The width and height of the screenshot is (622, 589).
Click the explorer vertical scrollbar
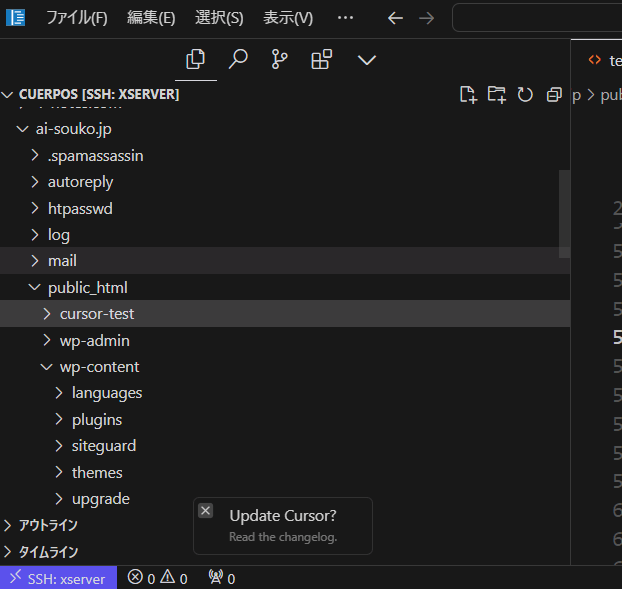point(564,214)
